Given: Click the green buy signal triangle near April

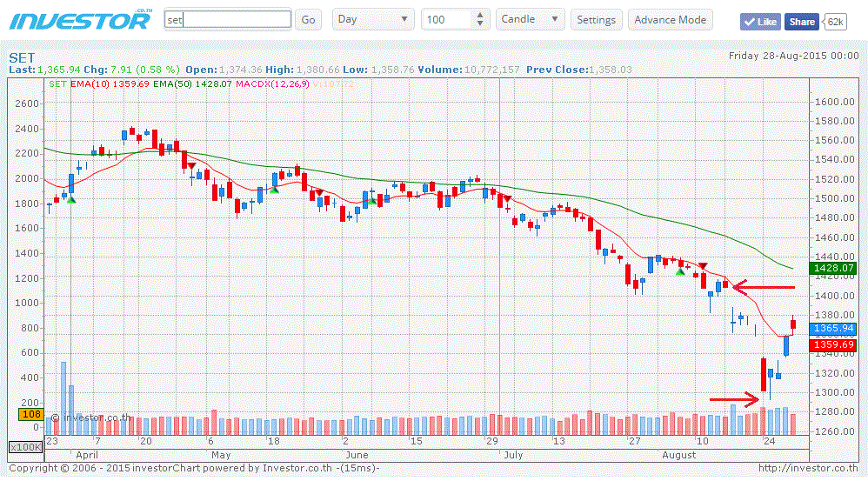Looking at the screenshot, I should [71, 200].
